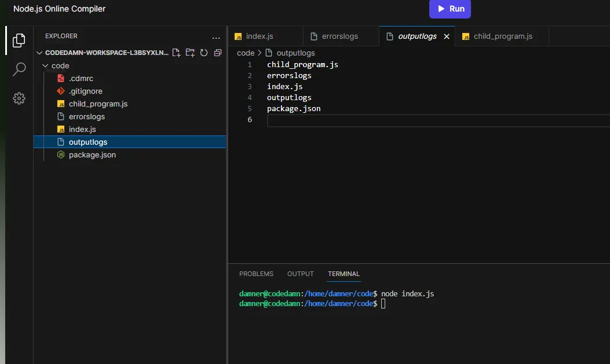Click line 5 text package.json in editor
Screen dimensions: 610x364
click(x=294, y=108)
